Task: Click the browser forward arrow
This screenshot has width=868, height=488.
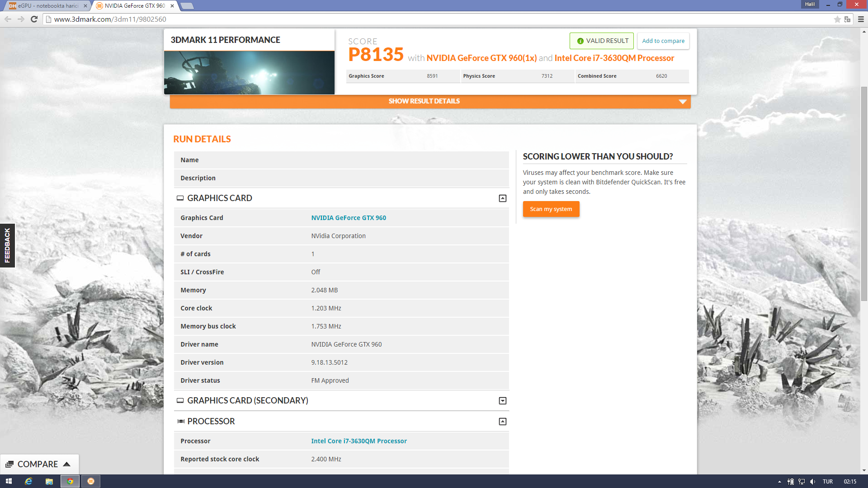Action: coord(21,19)
